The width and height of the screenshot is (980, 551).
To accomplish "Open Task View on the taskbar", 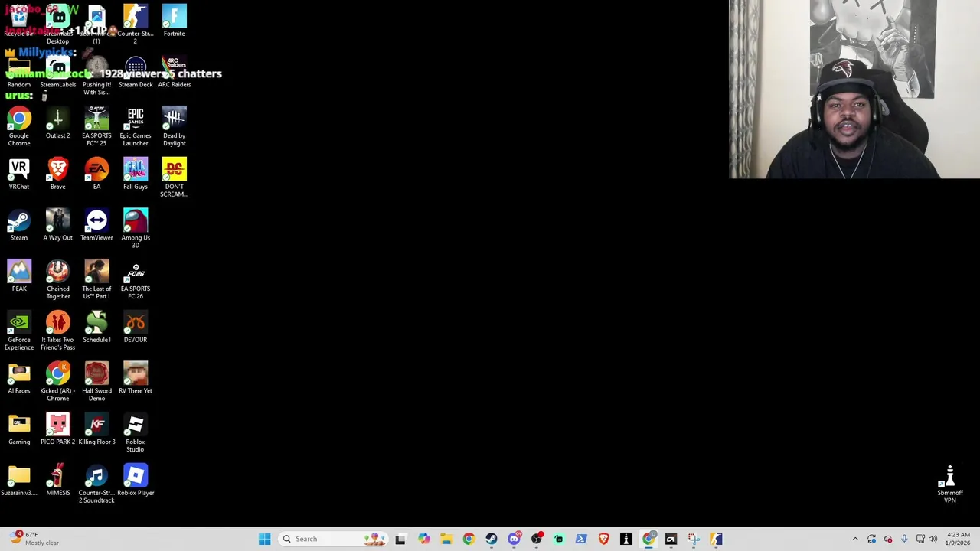I will [x=400, y=539].
